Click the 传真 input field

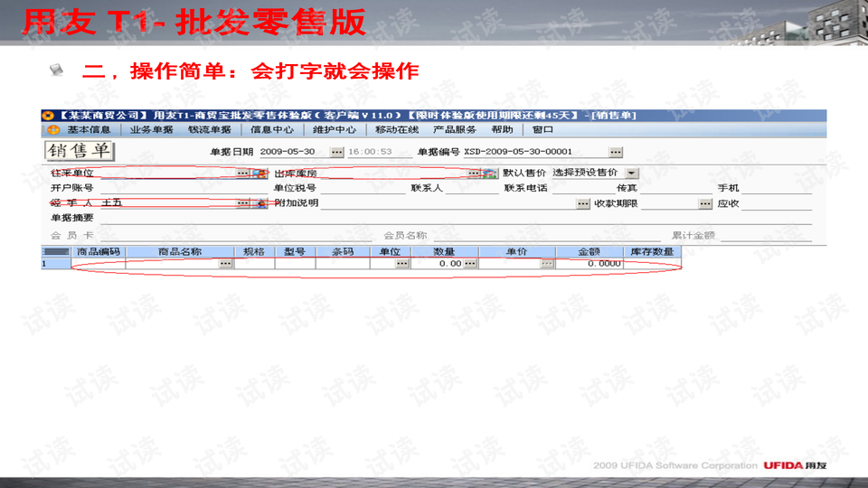pyautogui.click(x=676, y=188)
